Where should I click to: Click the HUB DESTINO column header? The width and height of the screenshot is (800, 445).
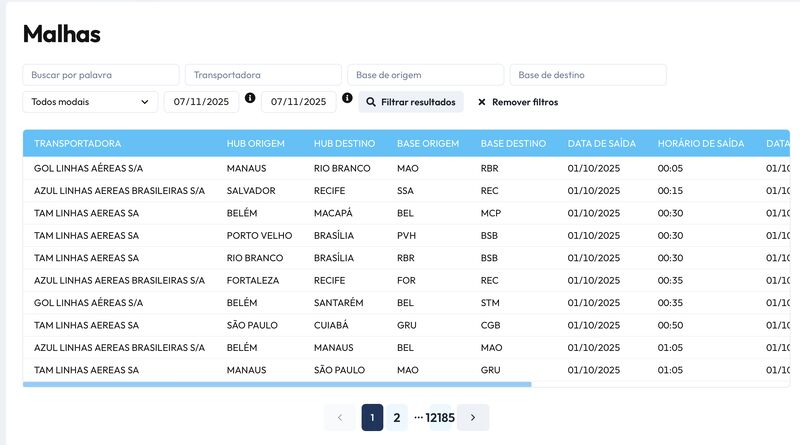pos(344,143)
